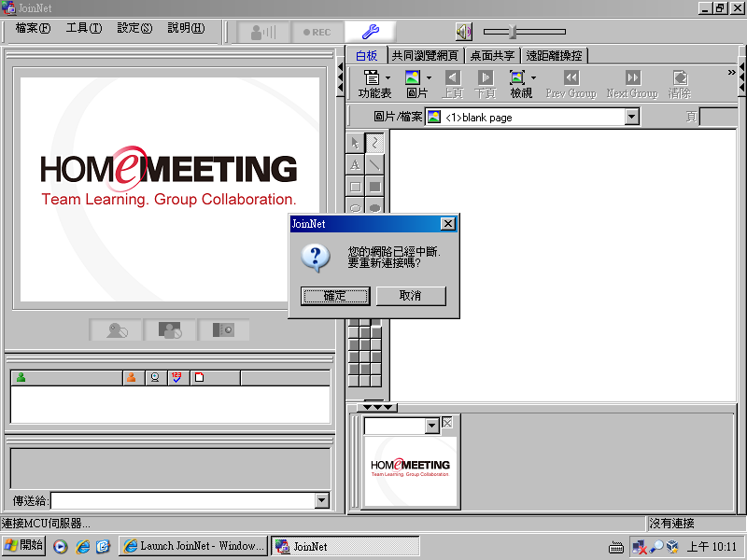Click the 123 checkmark column header icon
The width and height of the screenshot is (747, 560).
click(176, 378)
